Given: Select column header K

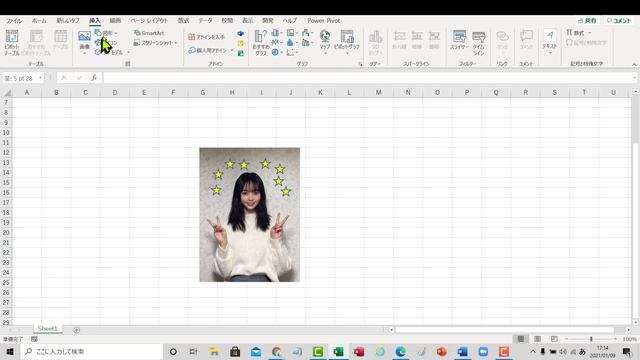Looking at the screenshot, I should click(320, 93).
